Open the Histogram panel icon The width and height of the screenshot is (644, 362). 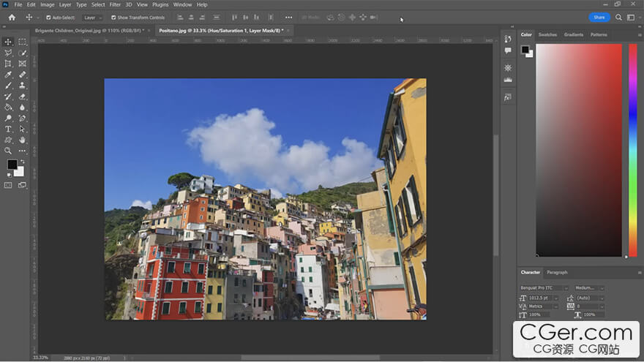click(x=508, y=80)
